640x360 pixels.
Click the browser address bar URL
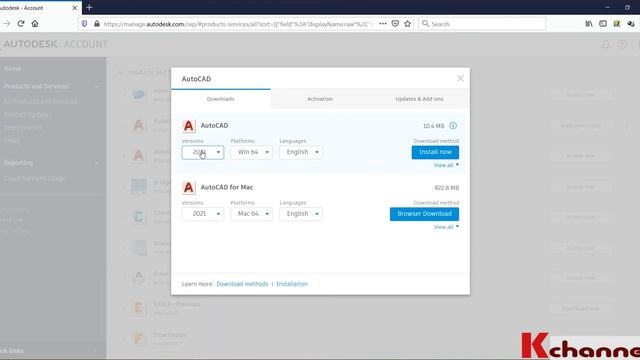[237, 24]
